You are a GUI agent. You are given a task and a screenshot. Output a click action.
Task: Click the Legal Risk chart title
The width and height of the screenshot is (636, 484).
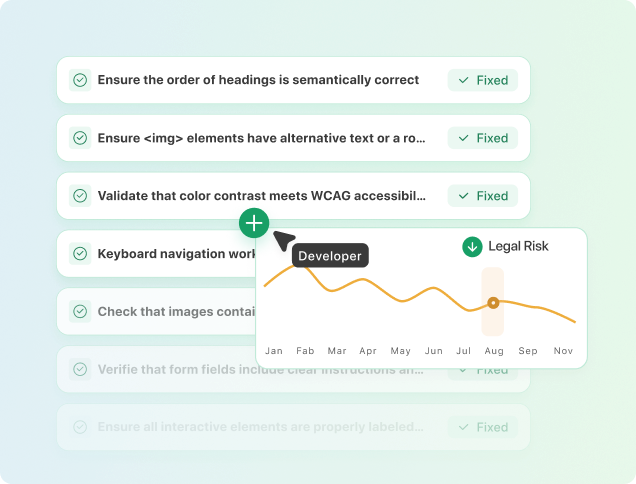(x=518, y=246)
